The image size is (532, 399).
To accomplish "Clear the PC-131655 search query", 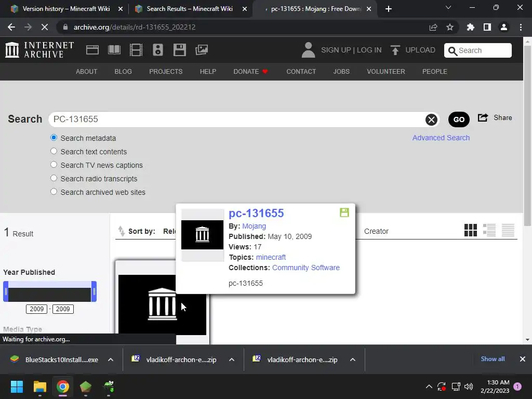I will (431, 119).
